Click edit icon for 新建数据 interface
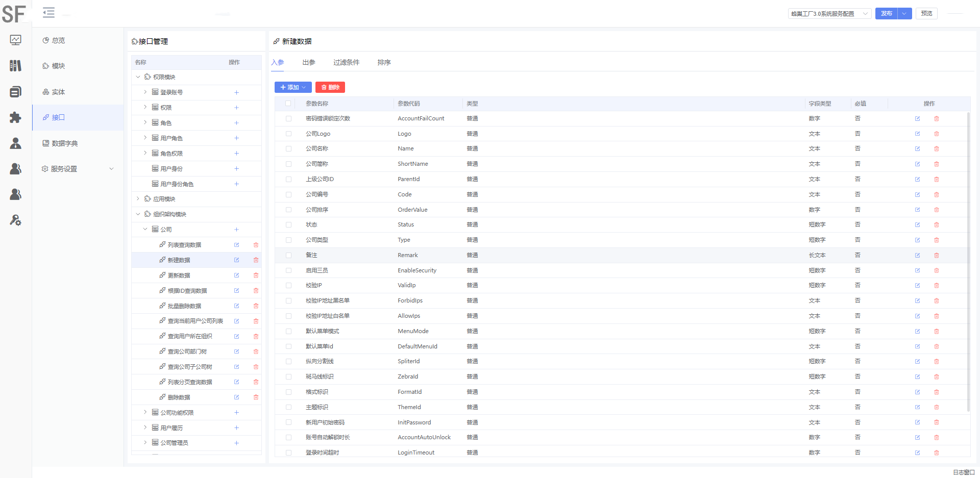This screenshot has width=980, height=478. click(236, 260)
